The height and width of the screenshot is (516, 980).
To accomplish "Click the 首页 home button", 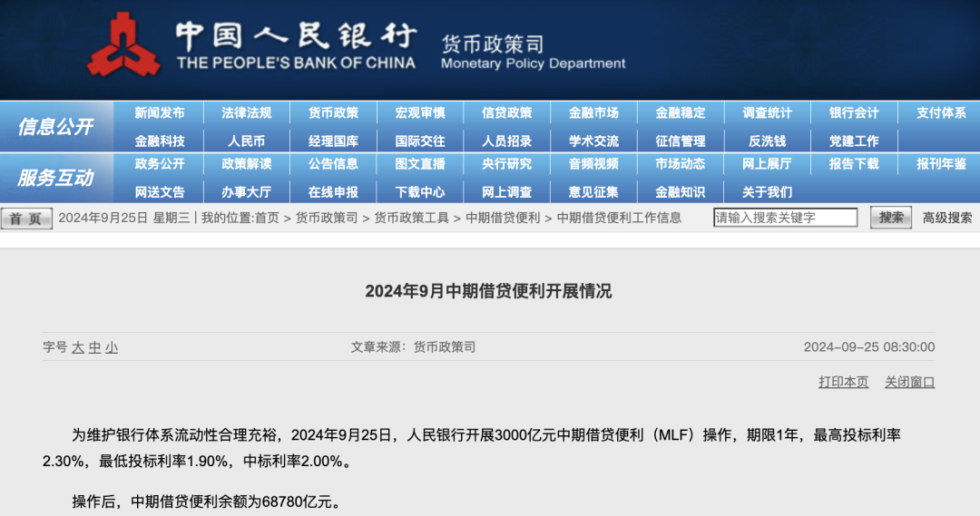I will click(x=26, y=219).
